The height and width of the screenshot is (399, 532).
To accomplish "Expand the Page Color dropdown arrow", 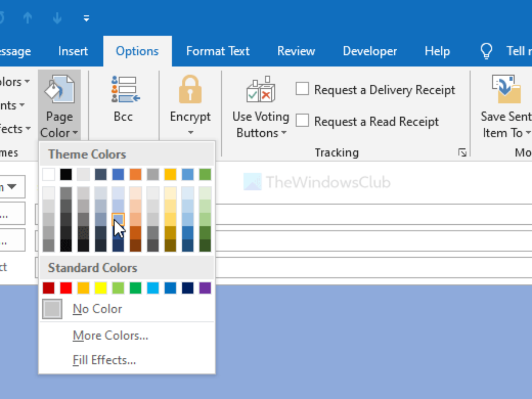I will coord(75,133).
